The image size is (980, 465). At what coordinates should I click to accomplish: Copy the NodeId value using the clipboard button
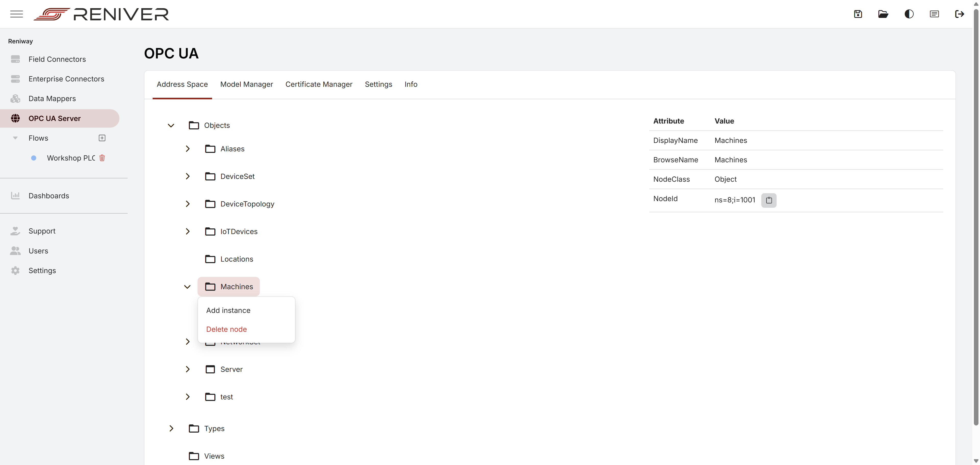click(x=769, y=200)
